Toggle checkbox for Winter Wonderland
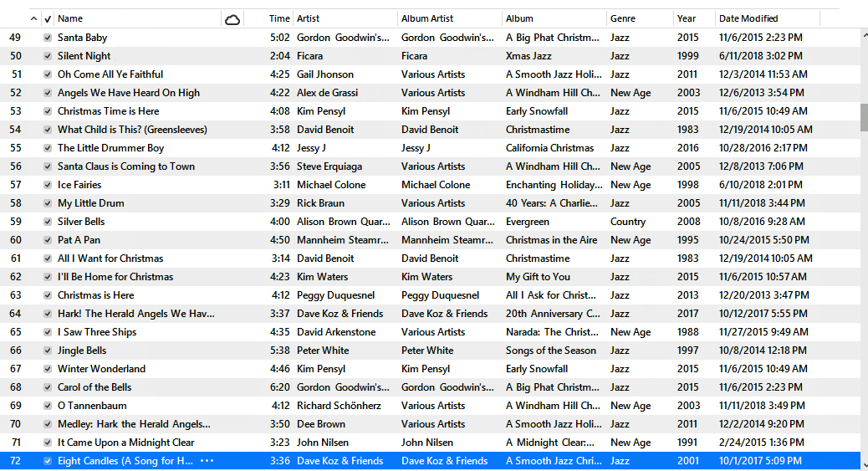 (47, 369)
